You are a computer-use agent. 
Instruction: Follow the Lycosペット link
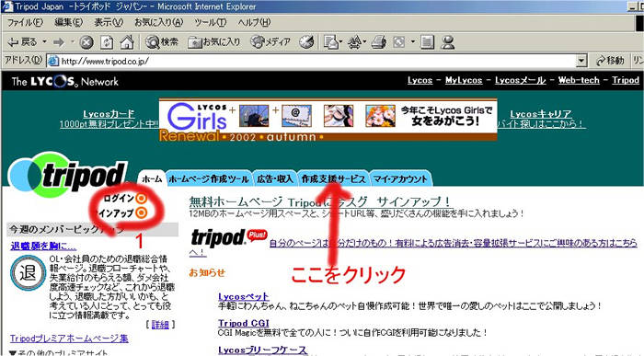pyautogui.click(x=244, y=296)
